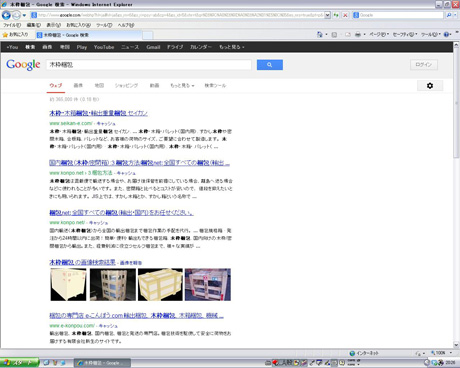Click the vertical scrollbar up arrow
The image size is (460, 368).
(x=456, y=45)
